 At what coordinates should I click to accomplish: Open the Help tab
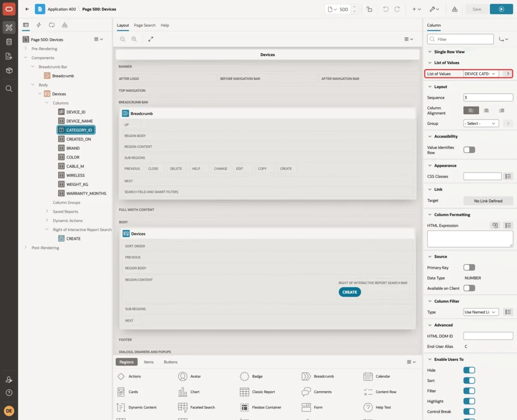point(165,25)
